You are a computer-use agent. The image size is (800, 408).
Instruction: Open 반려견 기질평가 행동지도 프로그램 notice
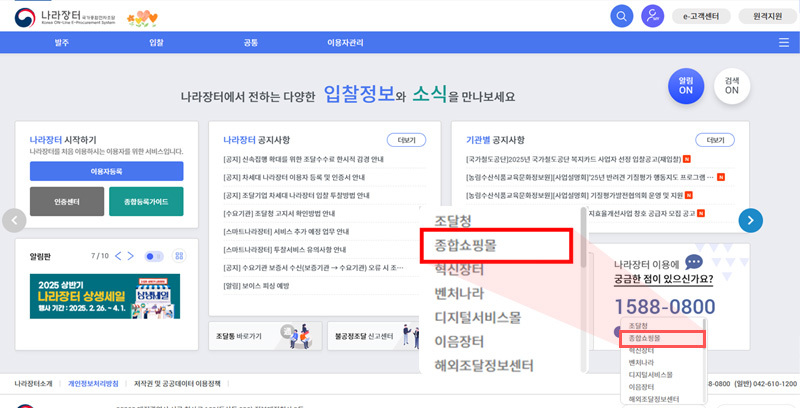click(590, 177)
